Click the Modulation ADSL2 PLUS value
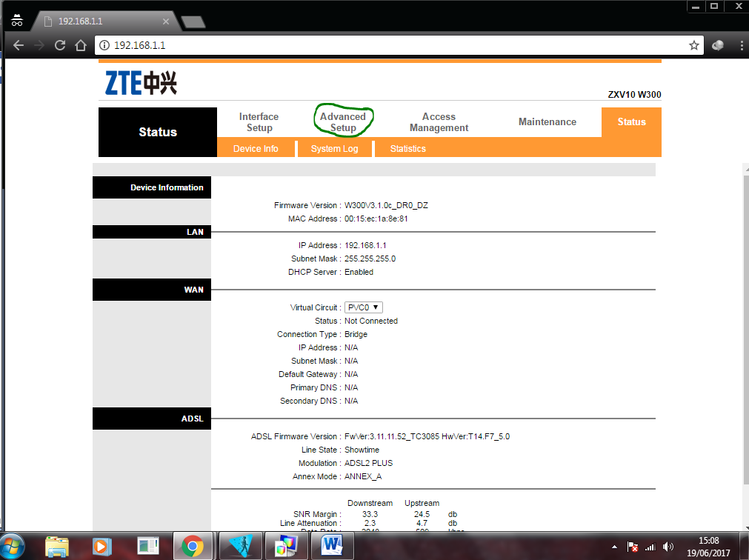 368,463
